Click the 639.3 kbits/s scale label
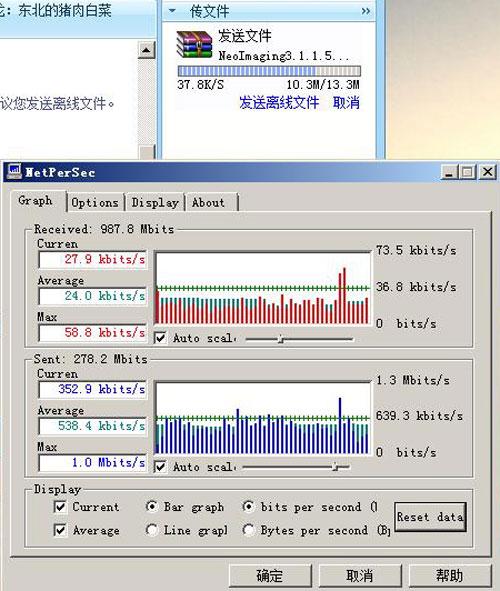The width and height of the screenshot is (500, 591). 419,416
